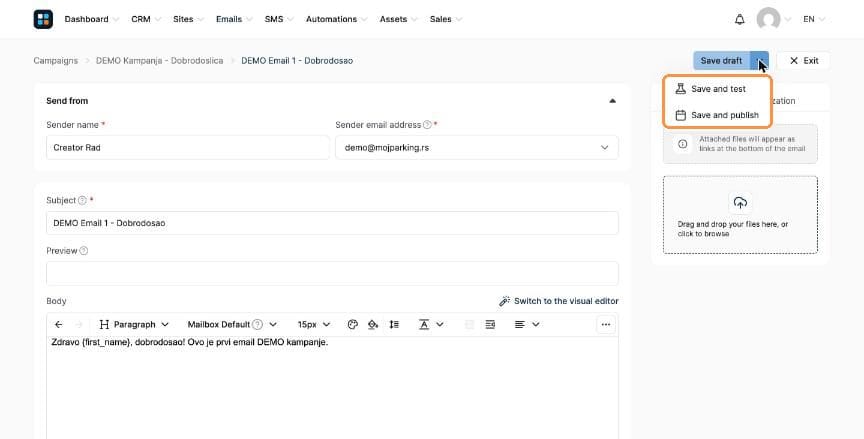
Task: Choose Save and test option
Action: [717, 89]
